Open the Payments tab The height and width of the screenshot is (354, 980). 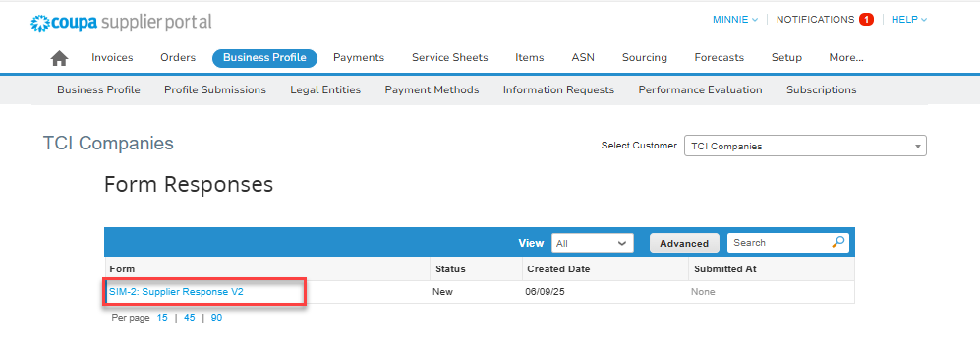pos(359,58)
